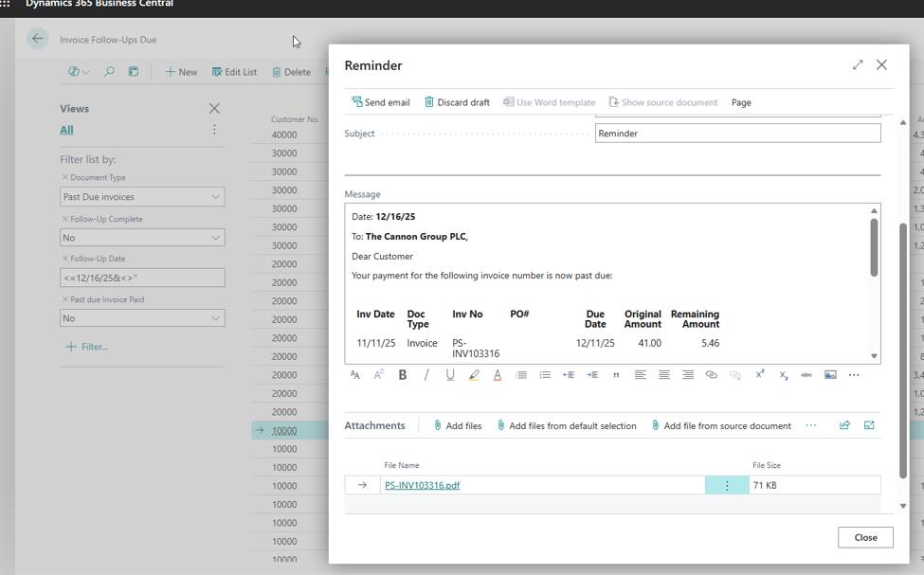Click the Follow-Up Date filter field

tap(142, 278)
